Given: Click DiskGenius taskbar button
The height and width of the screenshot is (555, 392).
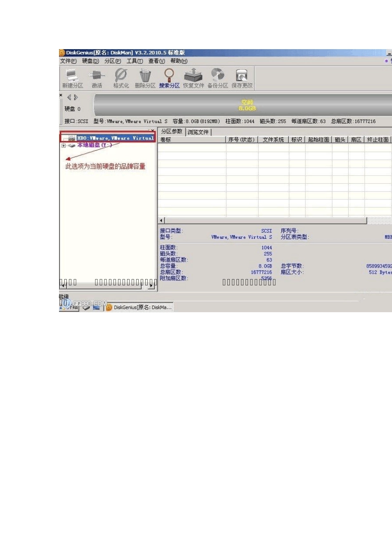Looking at the screenshot, I should tap(139, 307).
